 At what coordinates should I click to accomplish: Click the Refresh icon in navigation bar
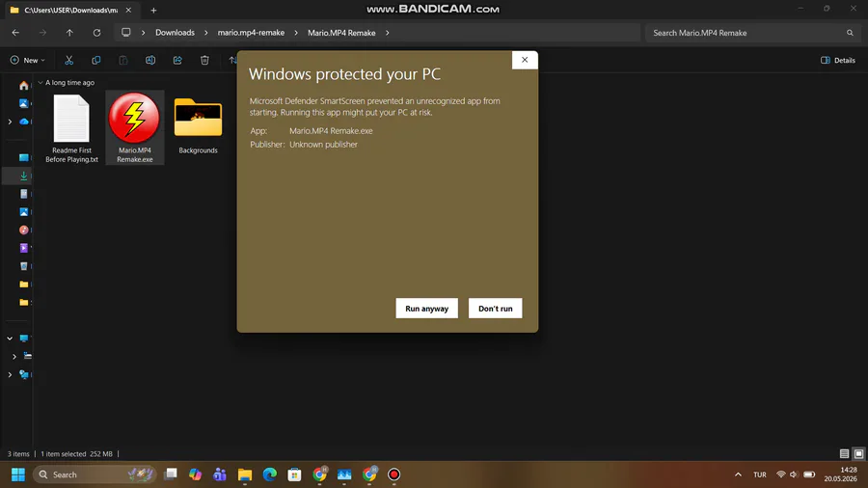pos(96,33)
